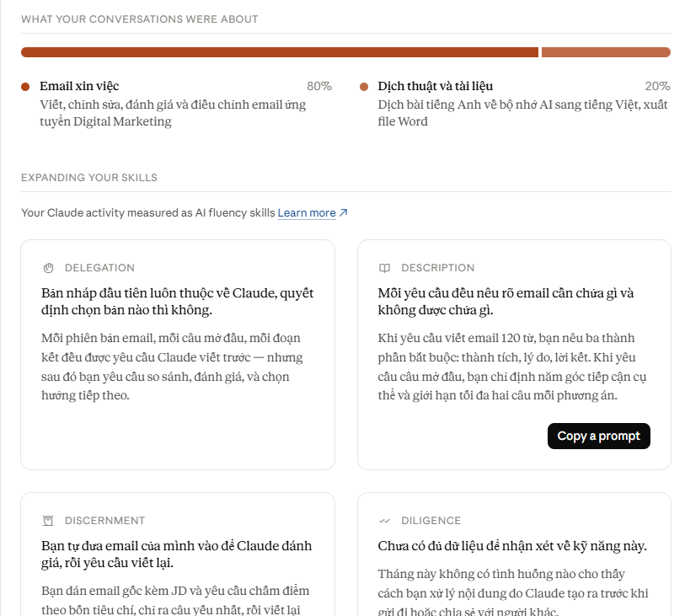Image resolution: width=685 pixels, height=616 pixels.
Task: Click the headline 'Bản nháp đầu tiên luôn thuộc về Claude'
Action: tap(178, 302)
